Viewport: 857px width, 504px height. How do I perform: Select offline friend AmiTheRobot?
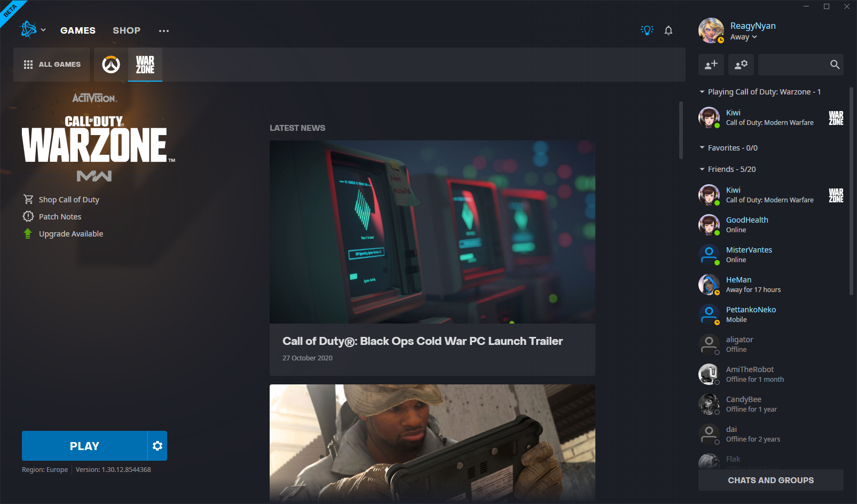coord(771,374)
